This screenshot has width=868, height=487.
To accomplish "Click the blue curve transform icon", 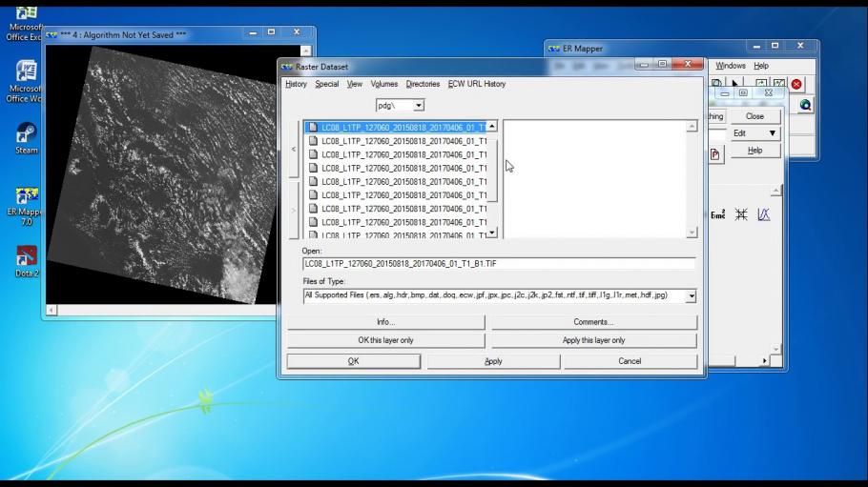I will (x=764, y=214).
